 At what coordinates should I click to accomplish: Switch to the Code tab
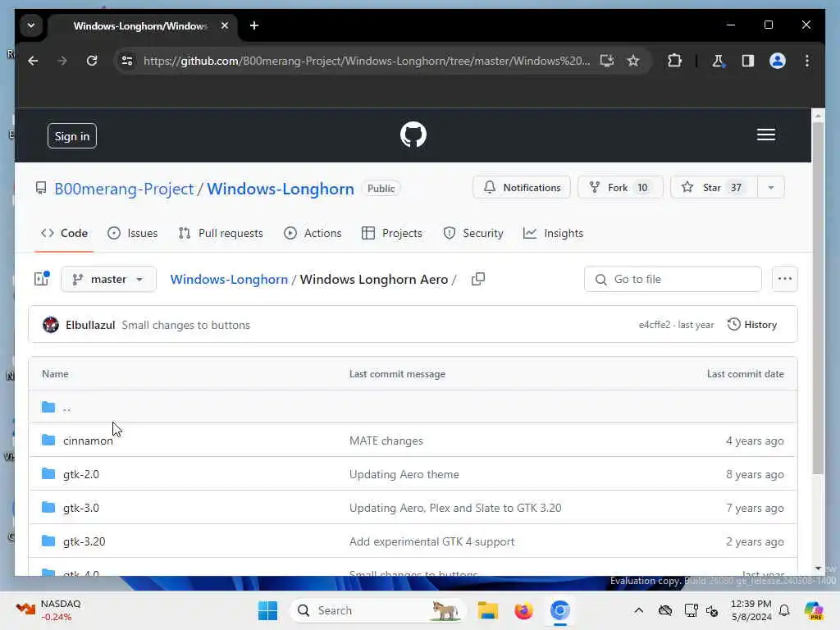click(64, 233)
